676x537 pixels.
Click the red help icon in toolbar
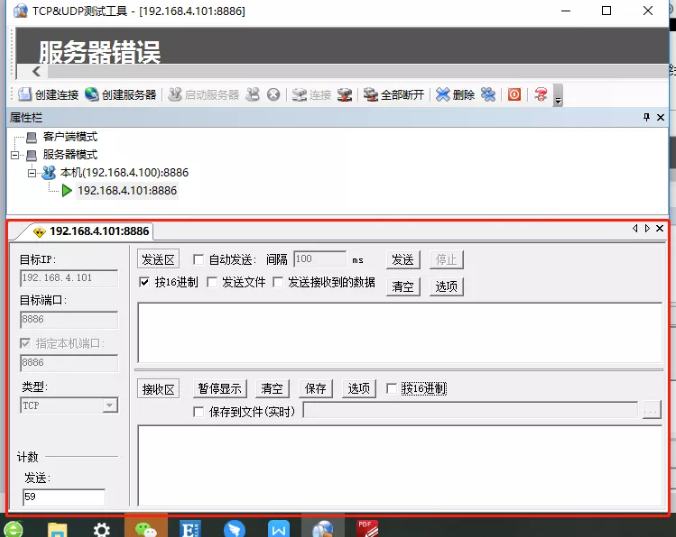pos(541,94)
